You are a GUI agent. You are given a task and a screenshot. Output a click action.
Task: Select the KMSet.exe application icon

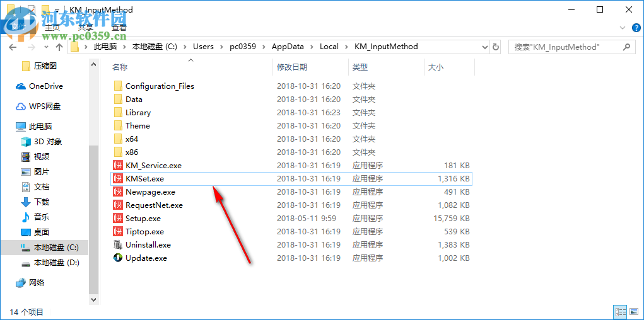click(119, 179)
